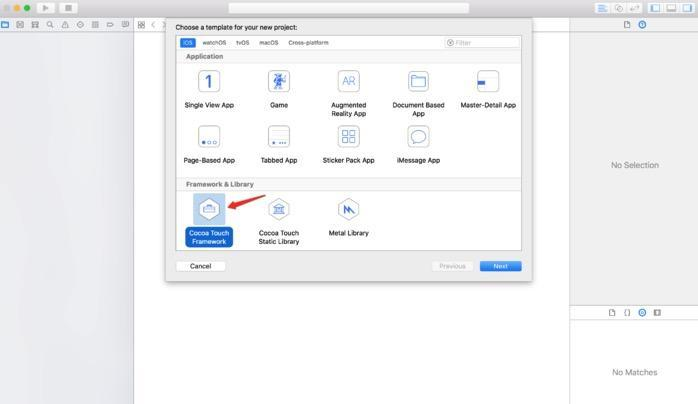The image size is (698, 404).
Task: Go back with the left chevron
Action: 153,25
